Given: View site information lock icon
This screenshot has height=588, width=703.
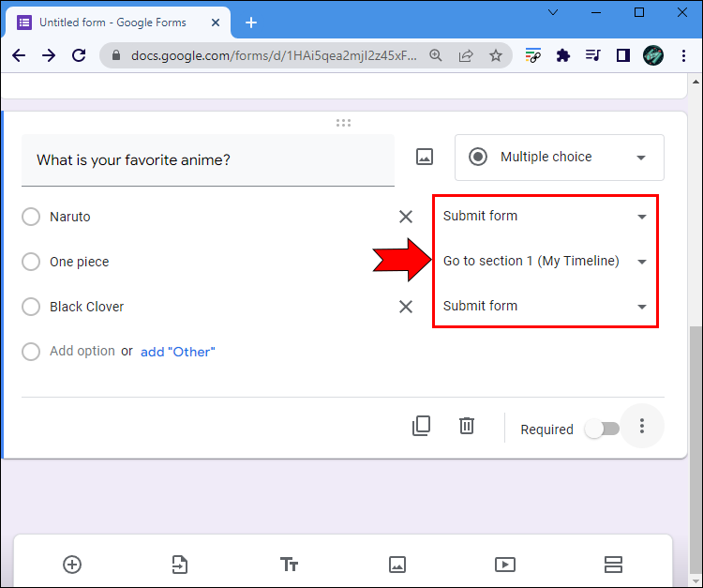Looking at the screenshot, I should [116, 55].
